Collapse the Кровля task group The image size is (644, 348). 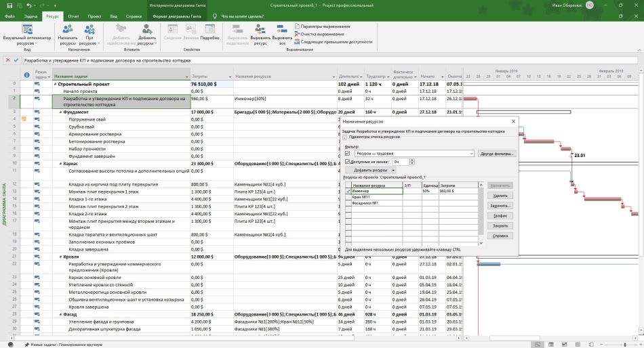tap(61, 257)
